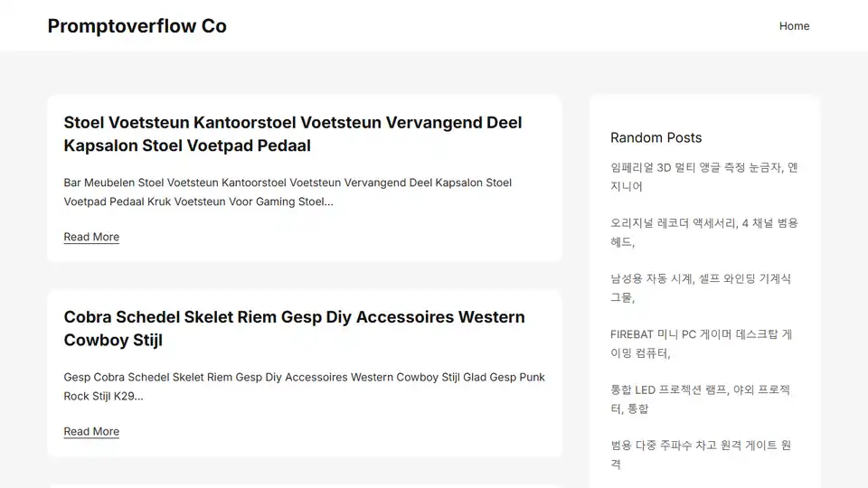Open the Cobra Schedel Skelet Riem post title
Screen dimensions: 868x488
coord(294,329)
